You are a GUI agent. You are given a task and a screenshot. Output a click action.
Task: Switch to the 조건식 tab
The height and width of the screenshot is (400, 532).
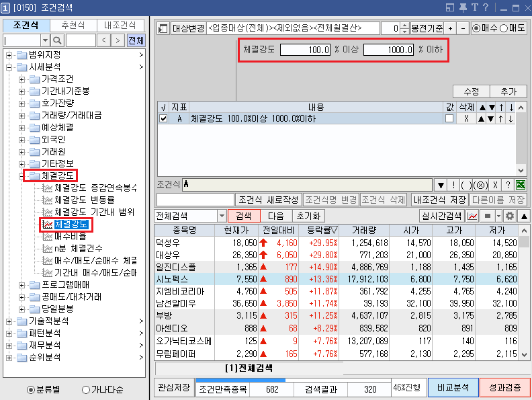point(26,26)
